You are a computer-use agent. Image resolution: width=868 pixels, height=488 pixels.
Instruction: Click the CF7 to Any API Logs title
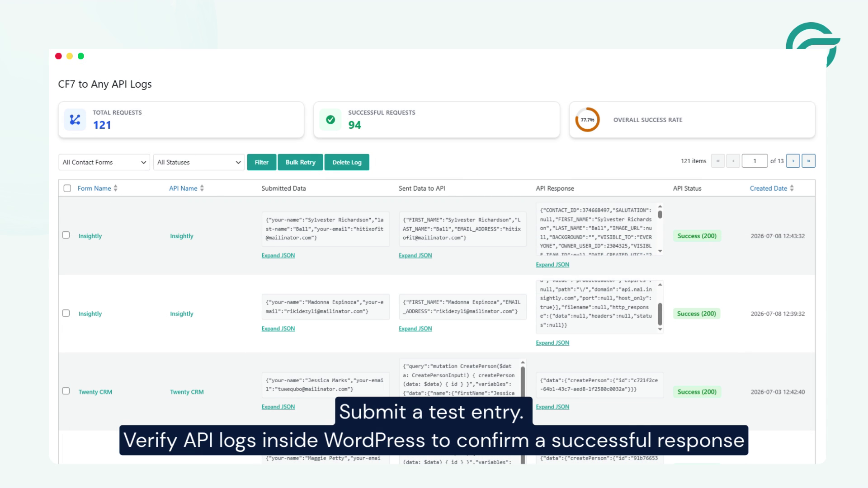point(105,84)
